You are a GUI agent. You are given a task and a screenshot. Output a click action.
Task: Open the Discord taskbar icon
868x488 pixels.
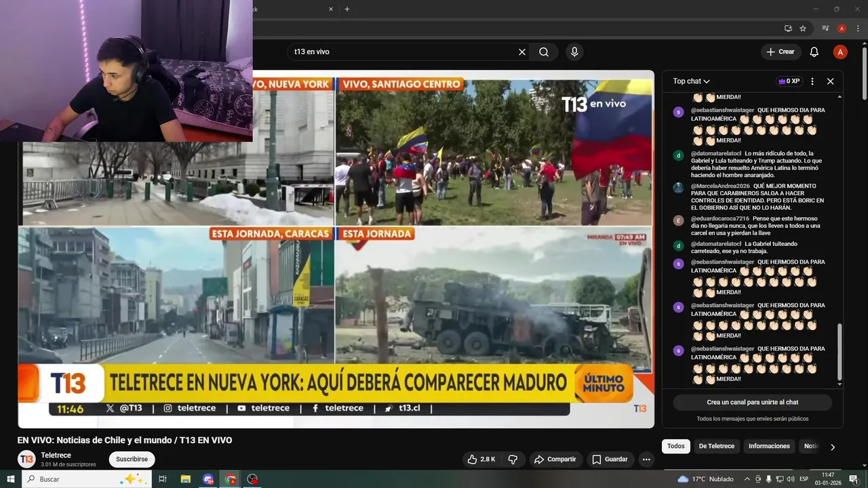coord(208,479)
